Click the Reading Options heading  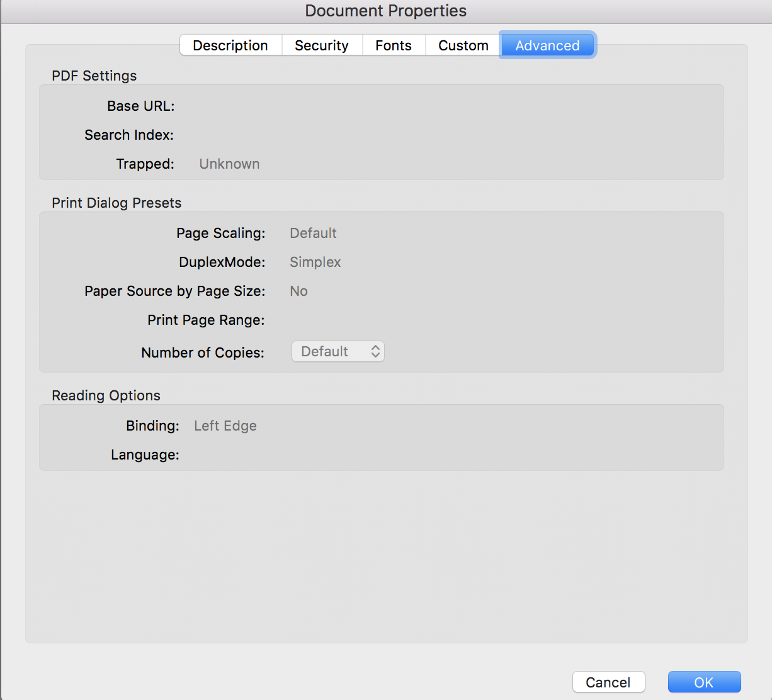(x=106, y=395)
